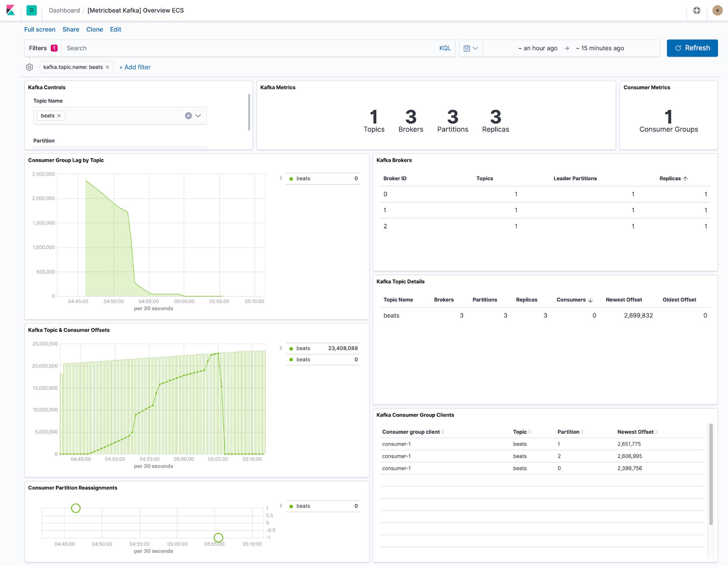Click the legend entry beats 23,408,088
Screen dimensions: 728x566
[x=323, y=348]
